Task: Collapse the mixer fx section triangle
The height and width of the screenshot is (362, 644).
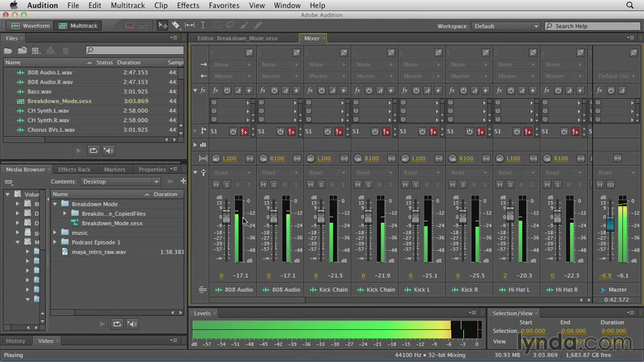Action: [195, 90]
